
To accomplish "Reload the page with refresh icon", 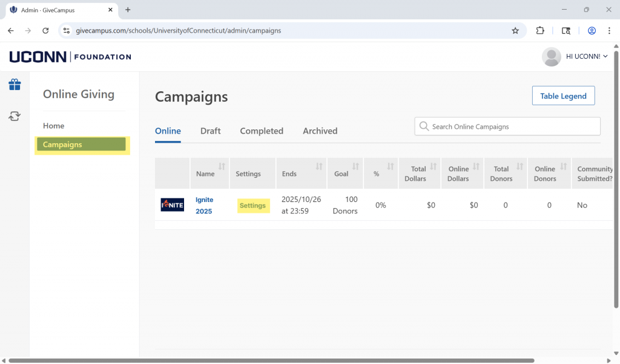I will (x=45, y=31).
